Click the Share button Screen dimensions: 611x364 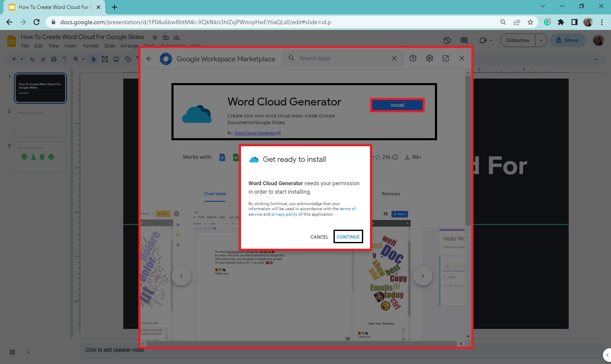[568, 40]
